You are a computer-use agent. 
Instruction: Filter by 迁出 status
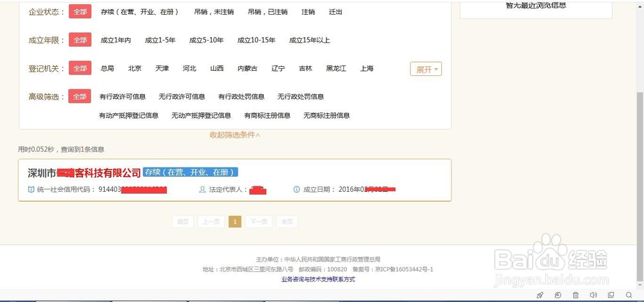point(336,12)
